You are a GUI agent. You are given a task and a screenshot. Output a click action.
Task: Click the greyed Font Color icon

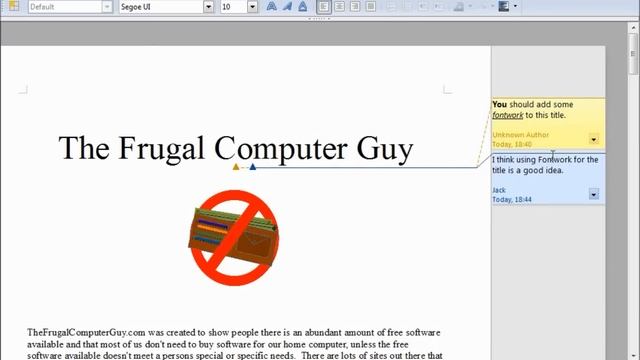pos(459,6)
